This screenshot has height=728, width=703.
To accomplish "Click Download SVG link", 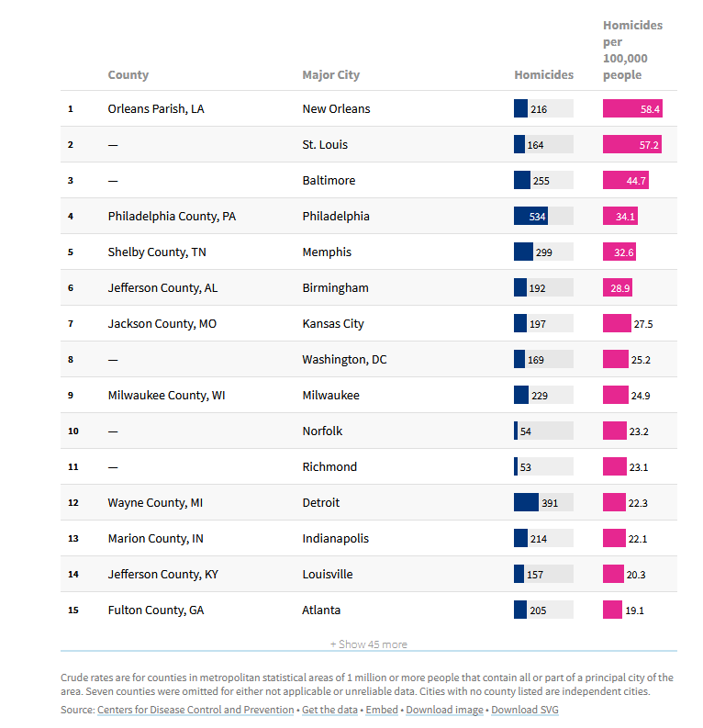I will (x=525, y=710).
